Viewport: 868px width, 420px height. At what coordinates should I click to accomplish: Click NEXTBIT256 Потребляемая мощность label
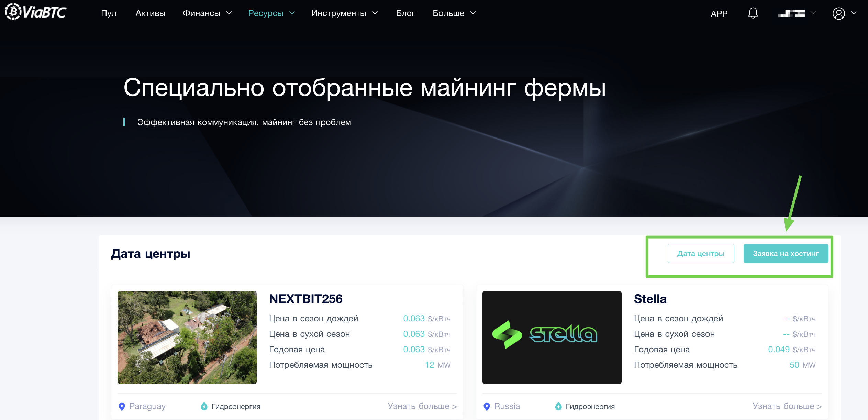[321, 365]
